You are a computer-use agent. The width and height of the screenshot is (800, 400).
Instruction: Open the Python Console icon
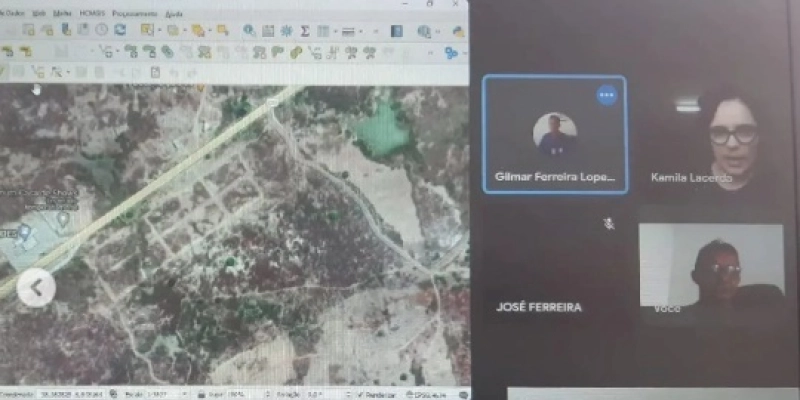tap(458, 32)
